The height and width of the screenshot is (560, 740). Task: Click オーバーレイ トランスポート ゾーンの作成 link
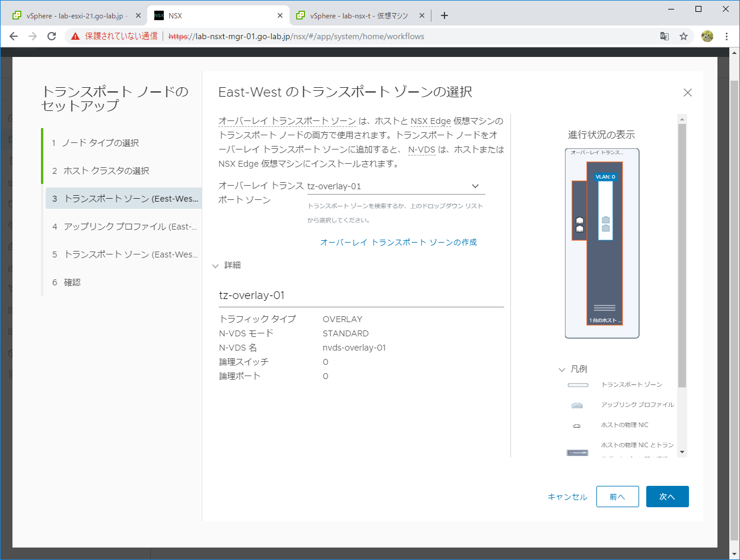(398, 242)
